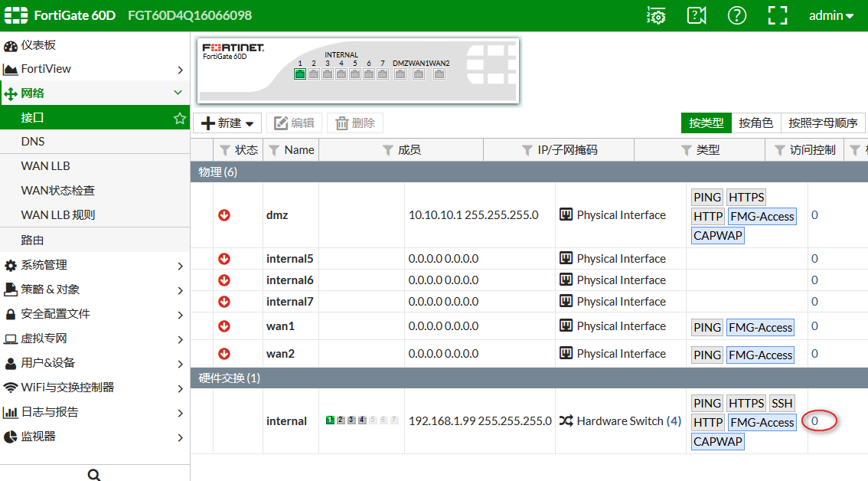Expand the 日志与报告 menu
Screen dimensions: 868x481
95,412
